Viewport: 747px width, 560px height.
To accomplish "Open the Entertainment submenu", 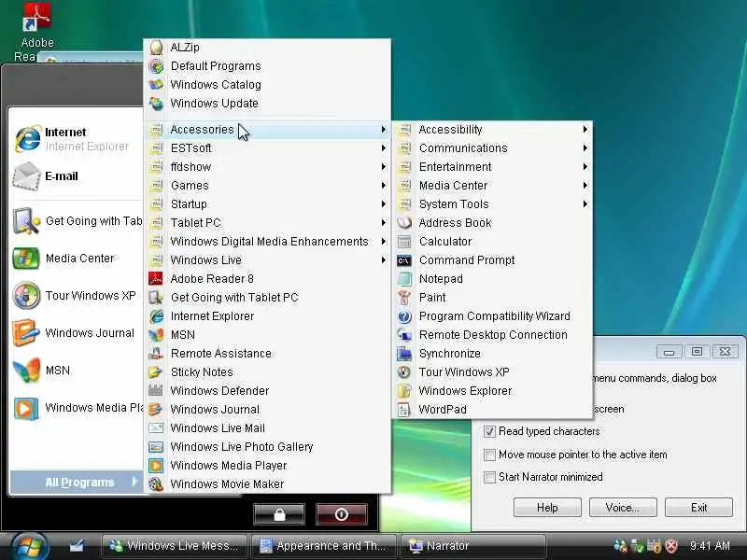I will point(492,167).
